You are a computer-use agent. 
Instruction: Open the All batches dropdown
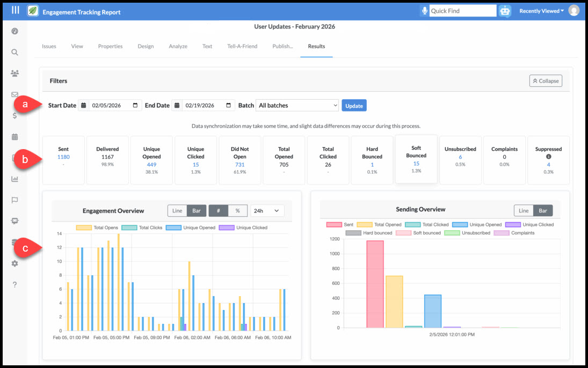pos(297,105)
